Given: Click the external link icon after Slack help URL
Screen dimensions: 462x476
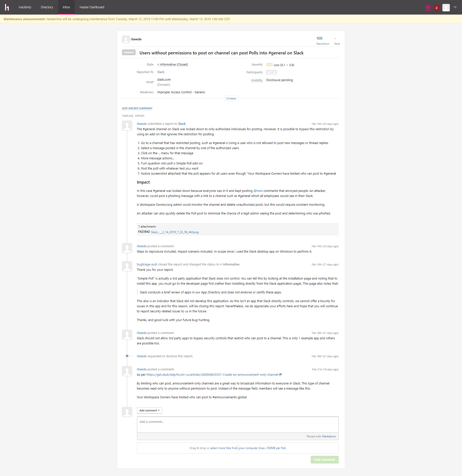Looking at the screenshot, I should click(x=280, y=375).
